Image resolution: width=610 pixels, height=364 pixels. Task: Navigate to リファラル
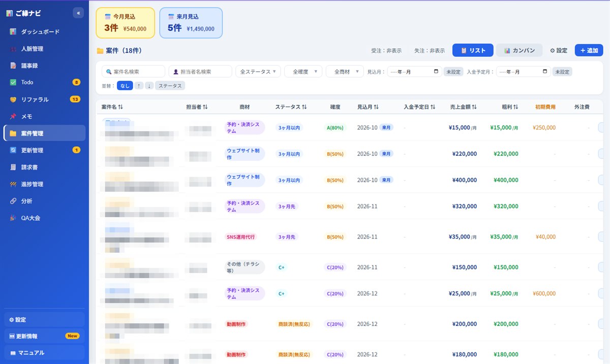(44, 99)
